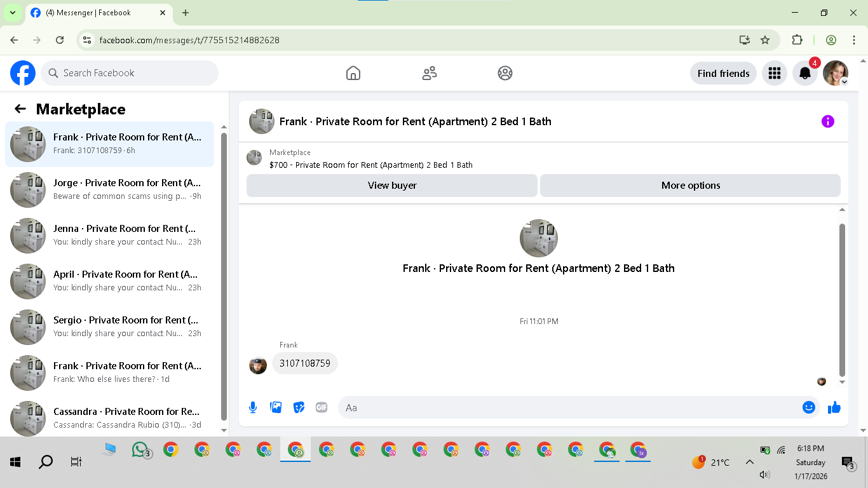Open the Home feed icon
The image size is (868, 488).
[353, 73]
